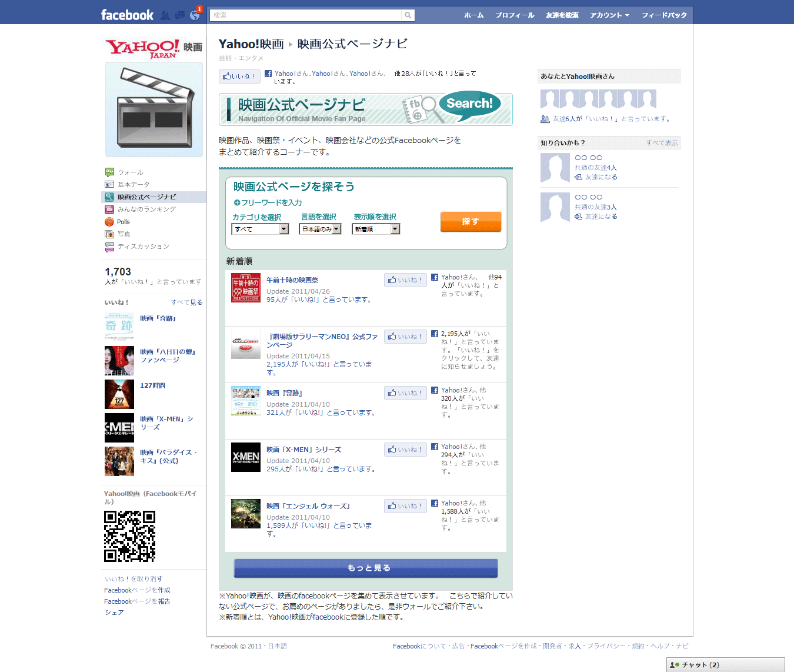Click the ウォール speech bubble icon
The height and width of the screenshot is (672, 794).
[109, 172]
